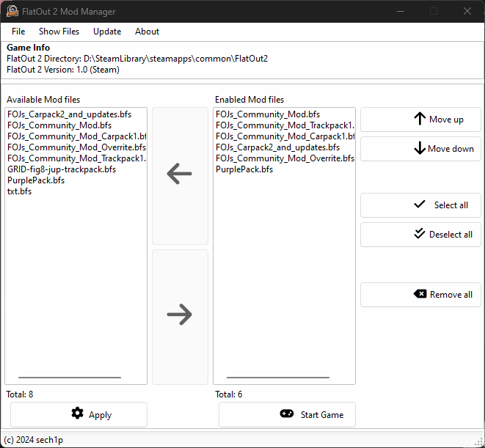Image resolution: width=485 pixels, height=448 pixels.
Task: Select FOJs_Community_Mod.bfs in Available Mod files
Action: pos(76,125)
